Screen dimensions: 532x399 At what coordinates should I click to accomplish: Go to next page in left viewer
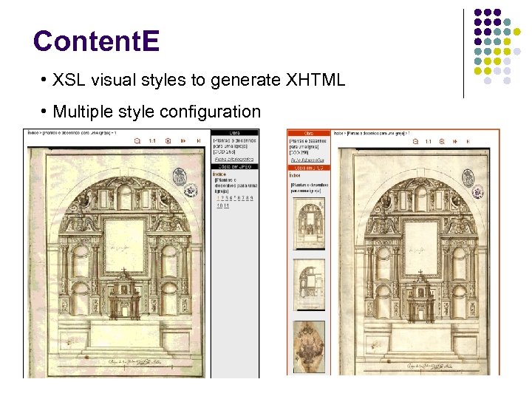click(183, 141)
